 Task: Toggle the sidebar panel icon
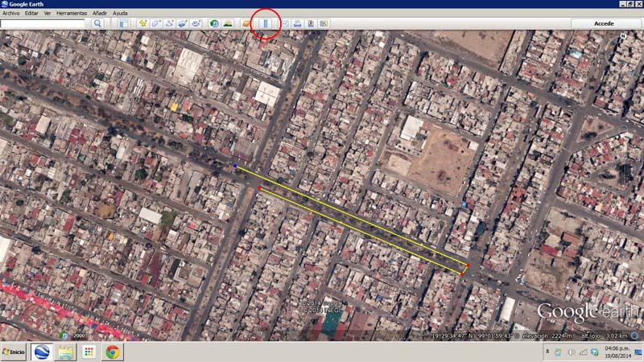(124, 24)
